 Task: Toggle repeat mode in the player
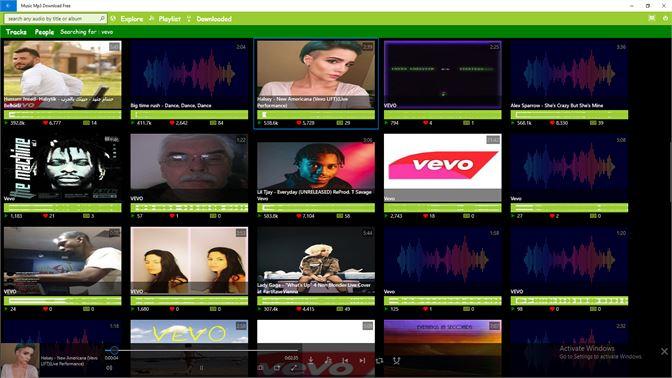tap(379, 360)
